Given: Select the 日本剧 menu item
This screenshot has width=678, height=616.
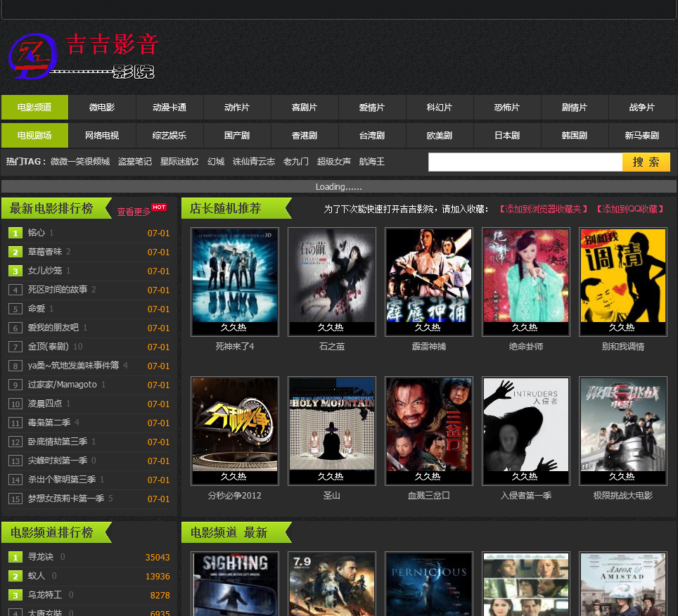Looking at the screenshot, I should point(507,135).
